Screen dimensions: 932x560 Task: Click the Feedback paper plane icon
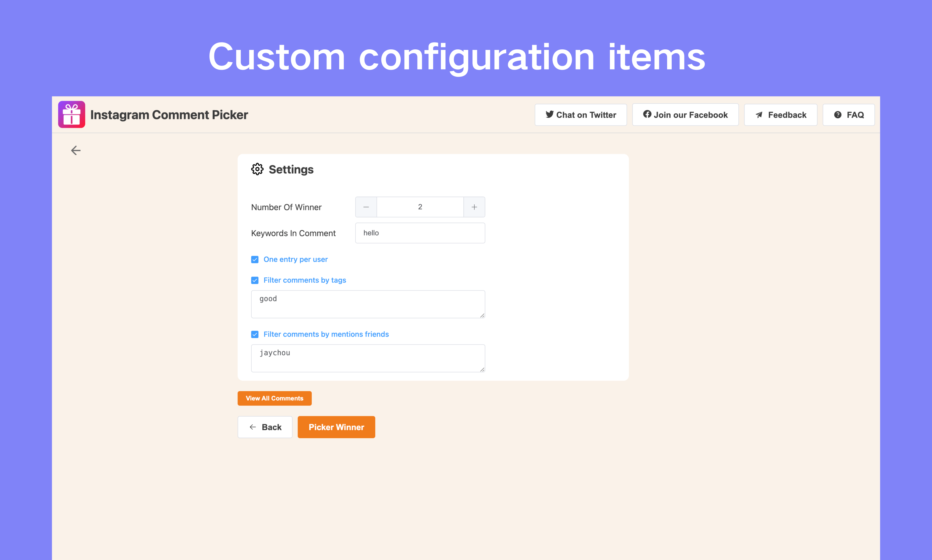click(x=759, y=114)
